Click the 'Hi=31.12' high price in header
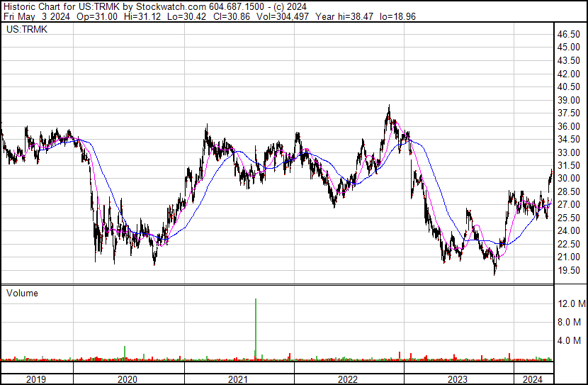The height and width of the screenshot is (385, 588). pyautogui.click(x=142, y=16)
